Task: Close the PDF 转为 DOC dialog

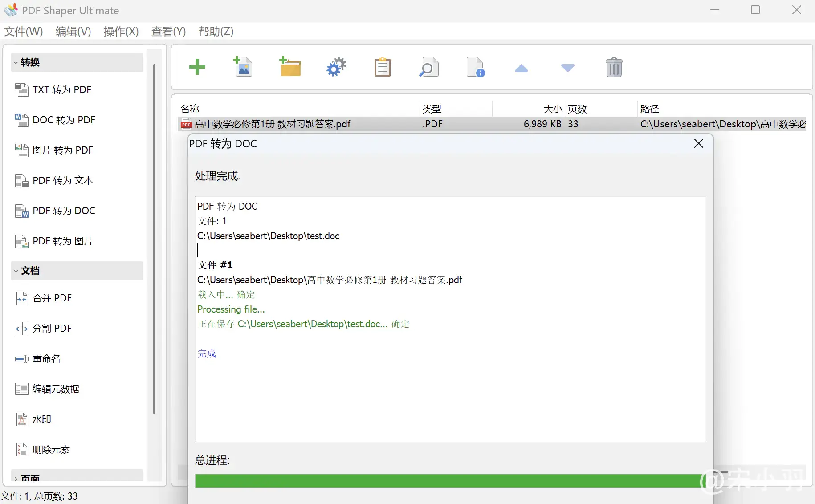Action: click(x=698, y=143)
